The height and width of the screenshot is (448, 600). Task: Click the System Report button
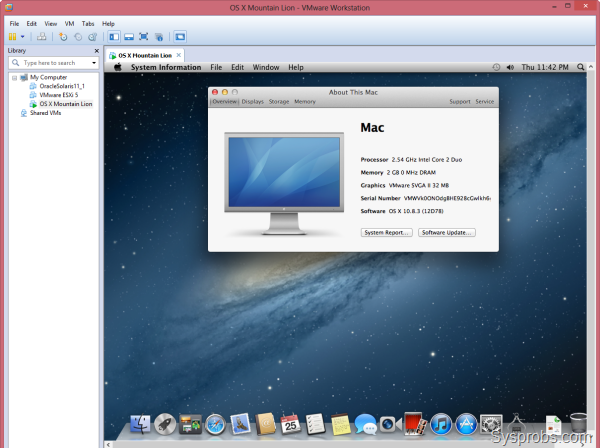pyautogui.click(x=386, y=233)
